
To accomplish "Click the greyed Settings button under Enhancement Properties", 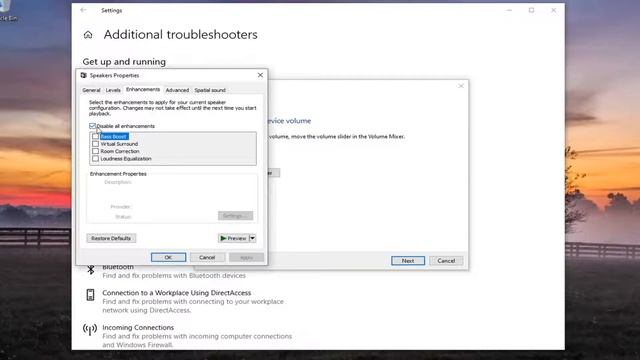I will [236, 216].
